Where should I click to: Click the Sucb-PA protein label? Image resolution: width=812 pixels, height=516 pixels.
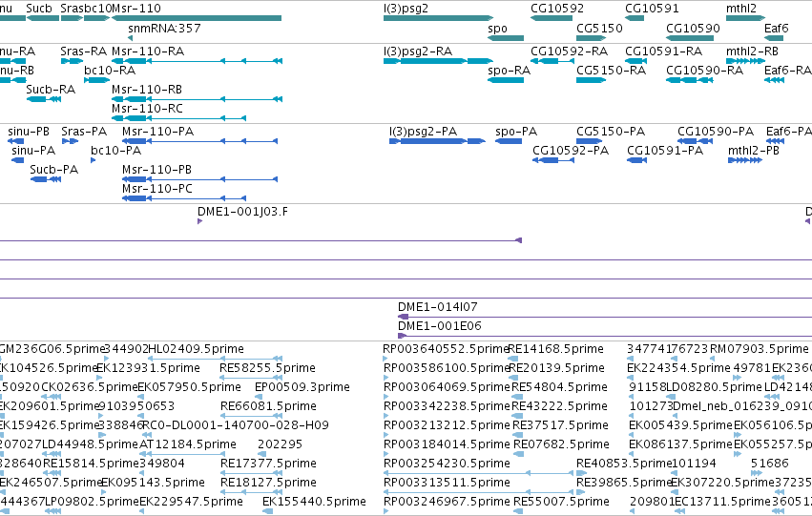pyautogui.click(x=53, y=170)
